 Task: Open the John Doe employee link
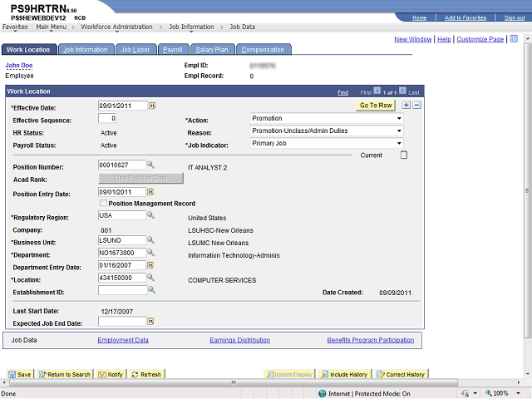(19, 65)
